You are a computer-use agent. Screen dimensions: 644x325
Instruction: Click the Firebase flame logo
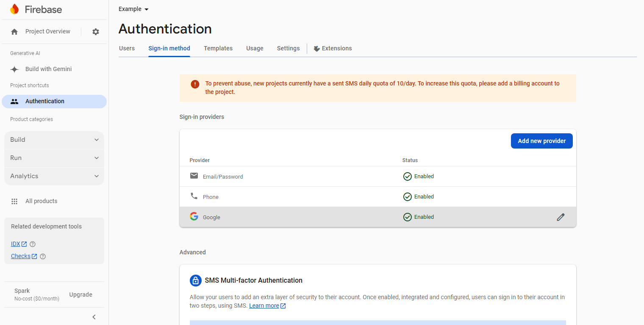(14, 9)
